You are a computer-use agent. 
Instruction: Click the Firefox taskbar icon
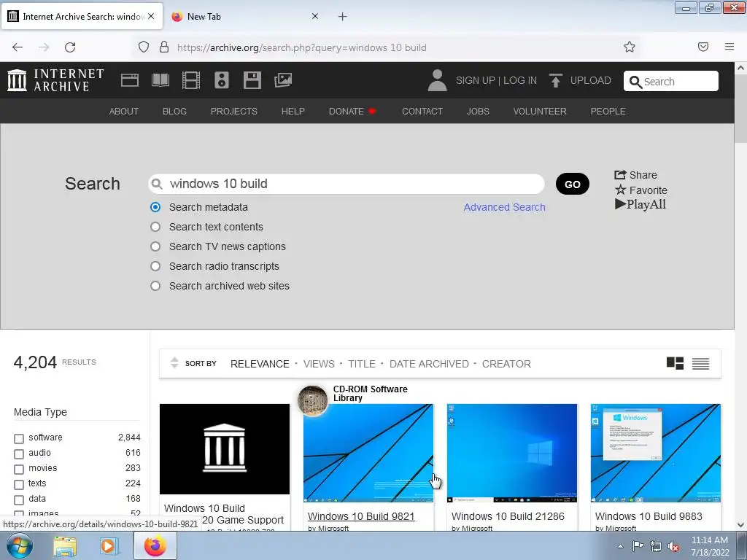(155, 545)
